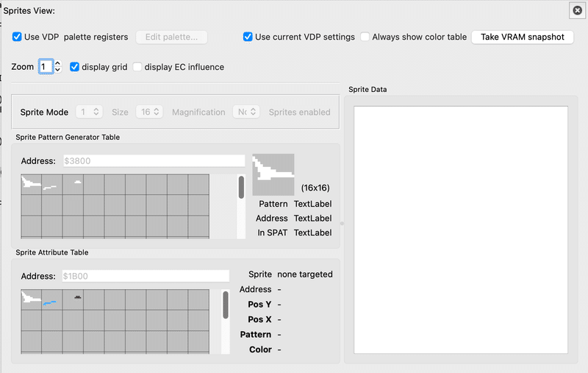
Task: Click the Sprites enabled label
Action: (300, 113)
